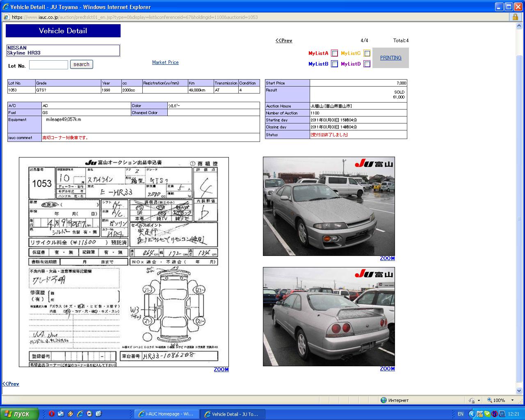Click the vertical scrollbar up arrow
This screenshot has width=525, height=420.
(519, 26)
